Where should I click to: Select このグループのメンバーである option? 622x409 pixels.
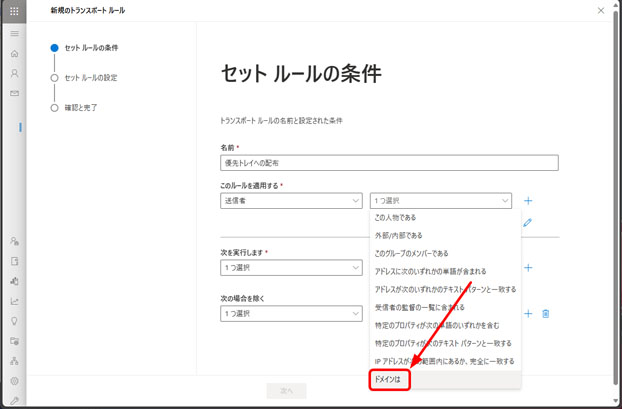(x=445, y=253)
